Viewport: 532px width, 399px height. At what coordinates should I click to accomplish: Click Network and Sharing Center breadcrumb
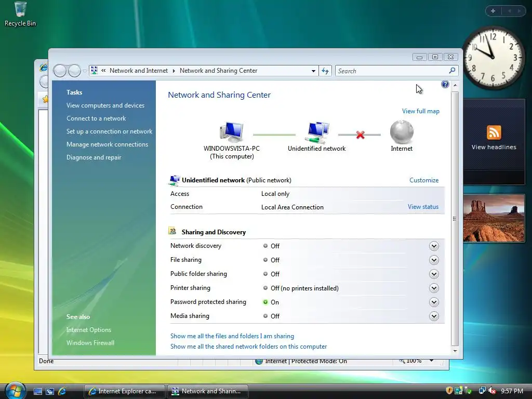(x=219, y=71)
